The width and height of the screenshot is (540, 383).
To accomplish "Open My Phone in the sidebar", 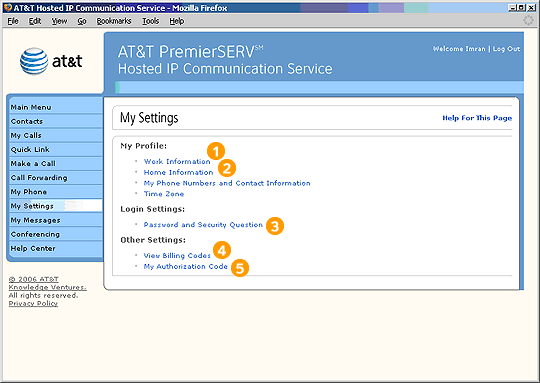I will 56,192.
